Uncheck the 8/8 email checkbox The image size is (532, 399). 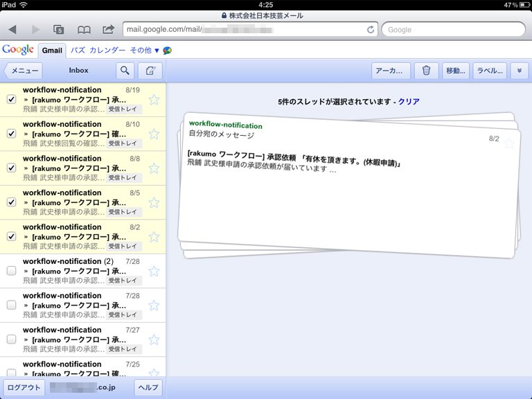[x=12, y=168]
